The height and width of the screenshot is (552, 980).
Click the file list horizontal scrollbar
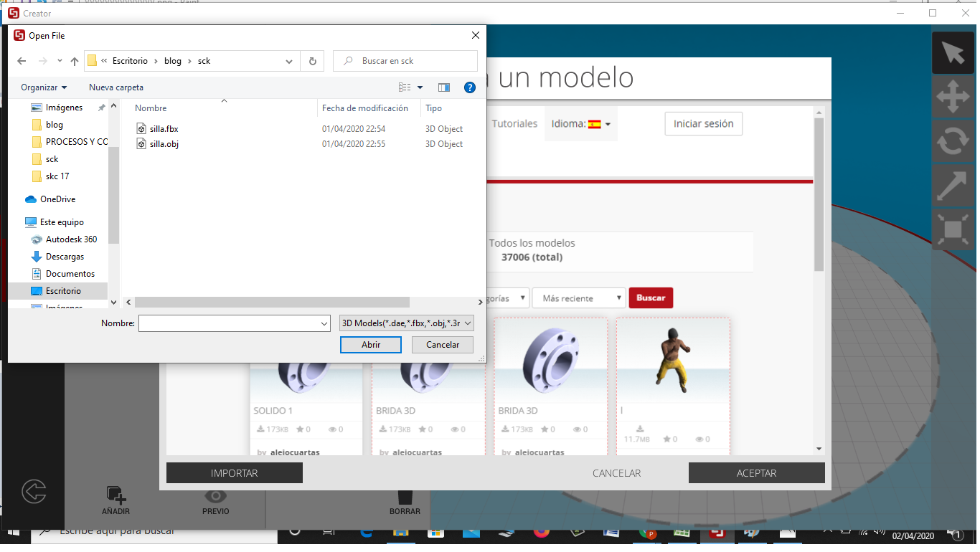point(272,303)
